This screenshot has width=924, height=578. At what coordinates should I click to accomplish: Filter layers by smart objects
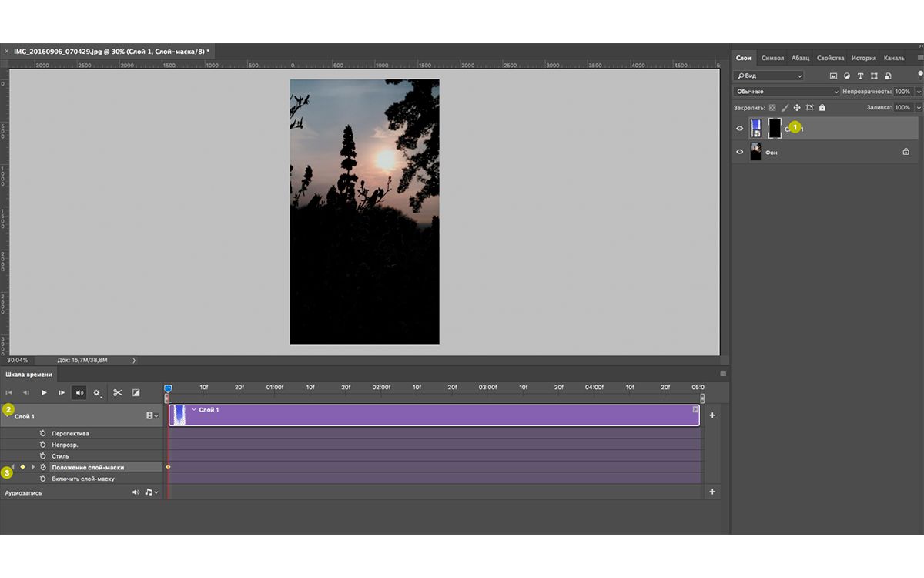[889, 76]
